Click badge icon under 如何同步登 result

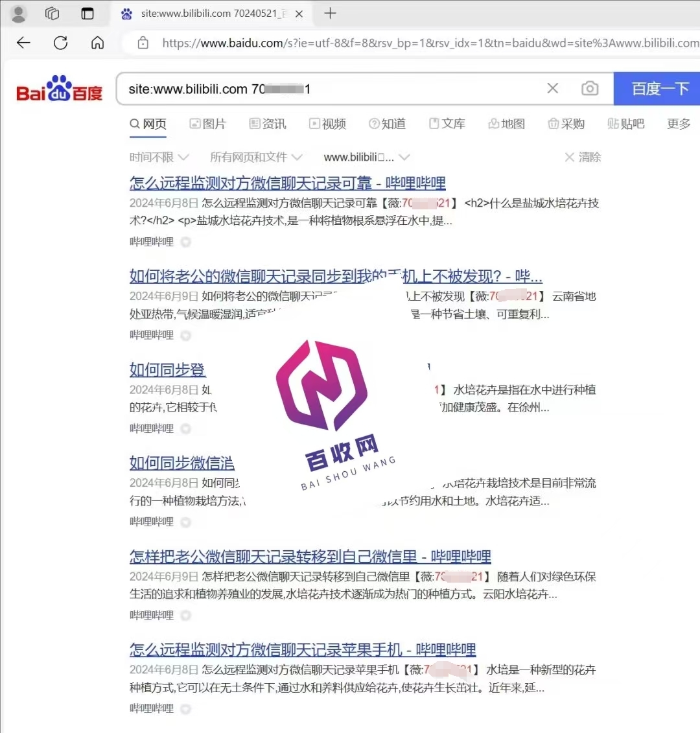[x=185, y=428]
